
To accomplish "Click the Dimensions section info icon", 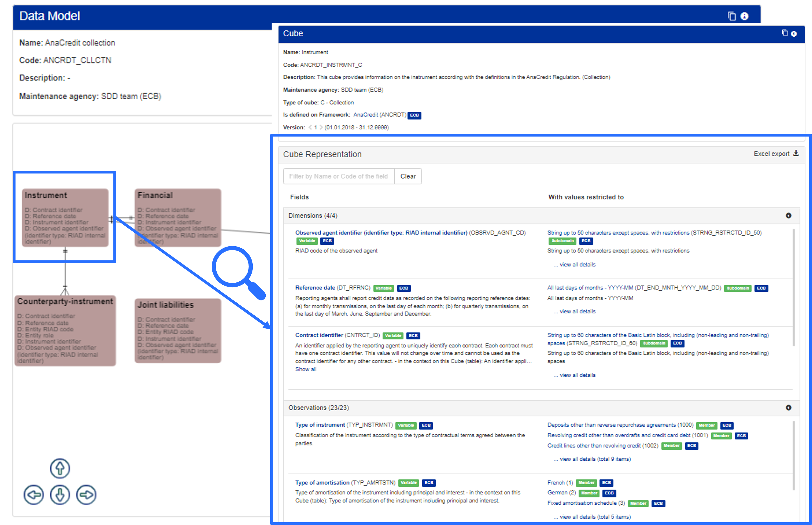I will coord(788,216).
